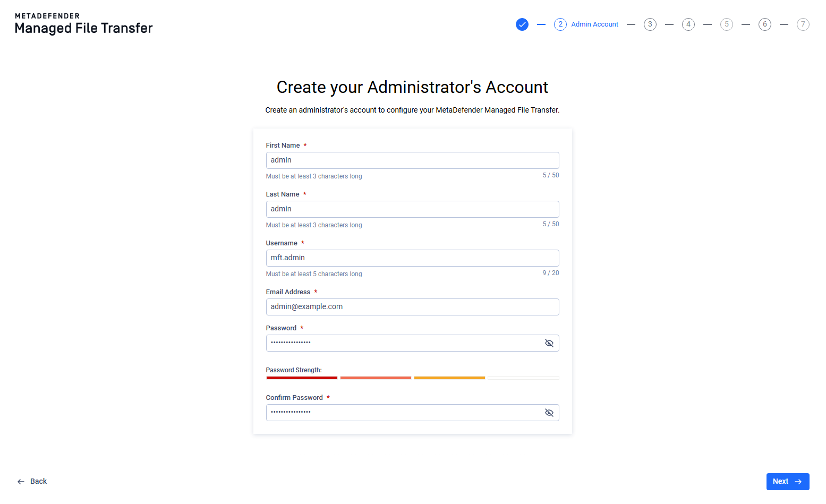
Task: Click the step 2 circle icon
Action: [560, 24]
